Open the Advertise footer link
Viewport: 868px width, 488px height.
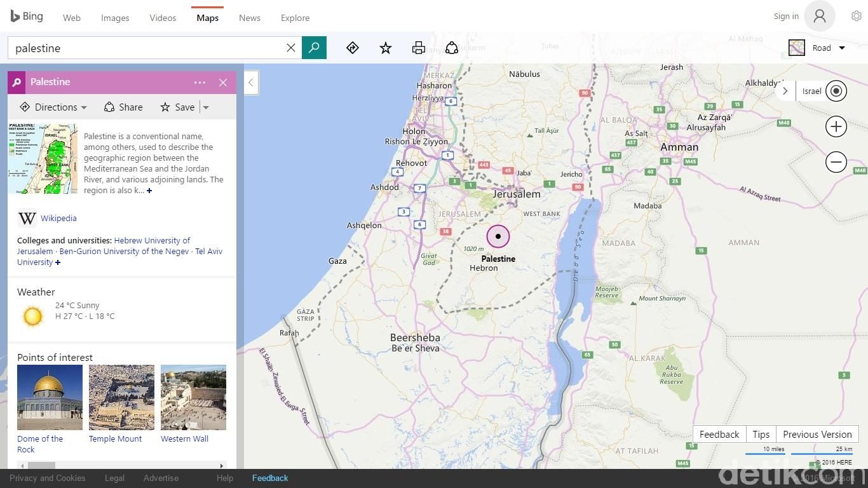pyautogui.click(x=161, y=478)
